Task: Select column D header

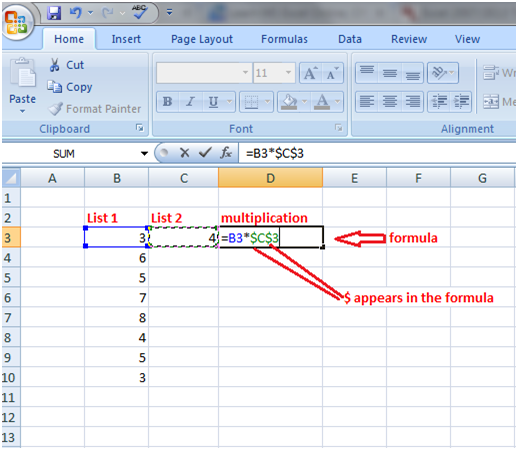Action: 270,178
